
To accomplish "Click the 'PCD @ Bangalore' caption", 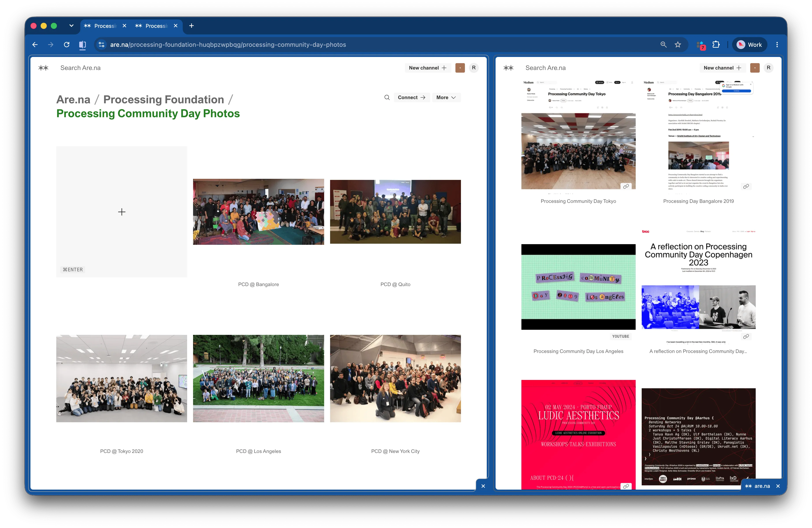I will point(258,284).
